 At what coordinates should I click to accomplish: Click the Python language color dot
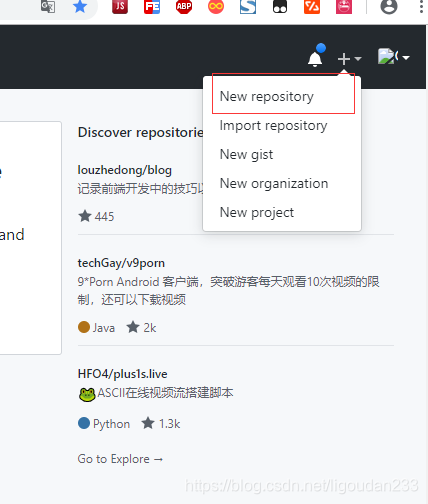pyautogui.click(x=84, y=423)
